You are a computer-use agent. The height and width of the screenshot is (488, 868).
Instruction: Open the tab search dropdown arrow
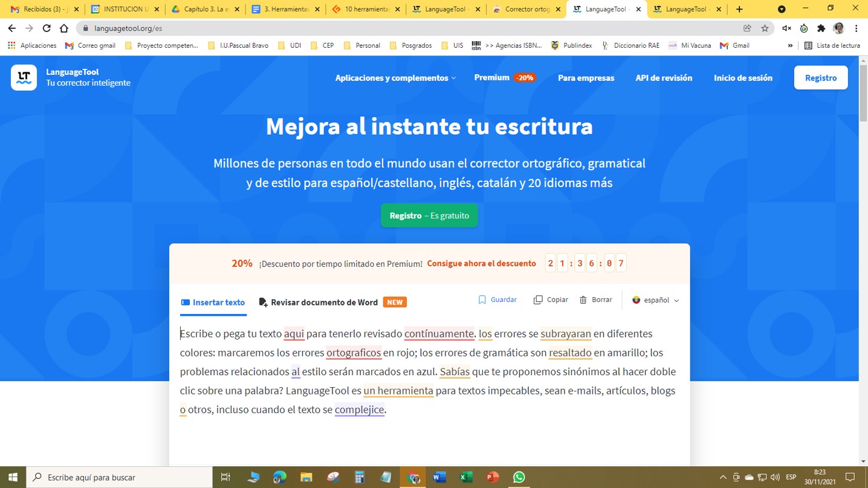click(782, 9)
